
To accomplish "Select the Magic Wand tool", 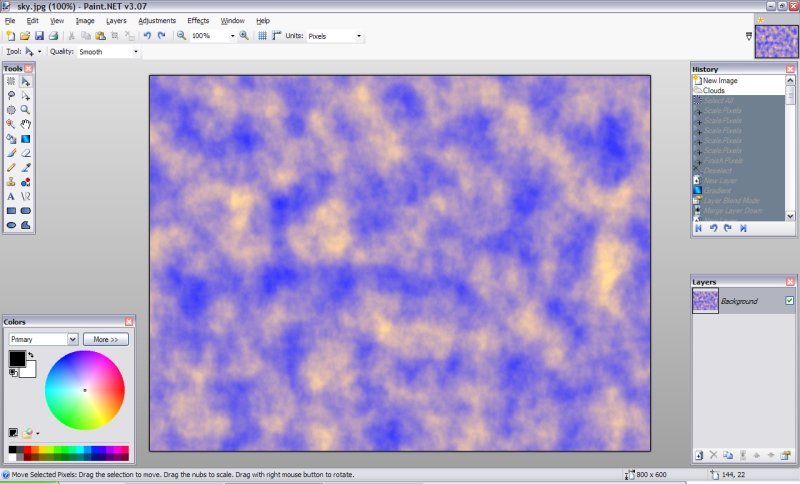I will click(11, 124).
